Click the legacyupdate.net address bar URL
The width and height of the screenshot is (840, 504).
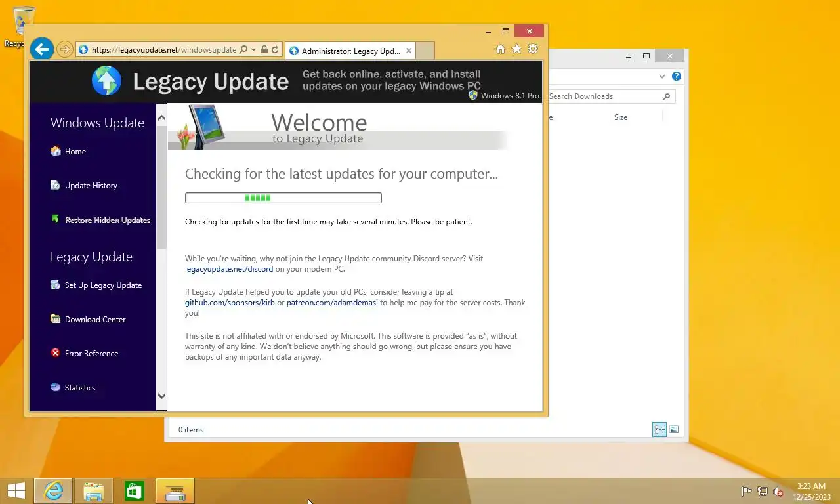pyautogui.click(x=163, y=50)
